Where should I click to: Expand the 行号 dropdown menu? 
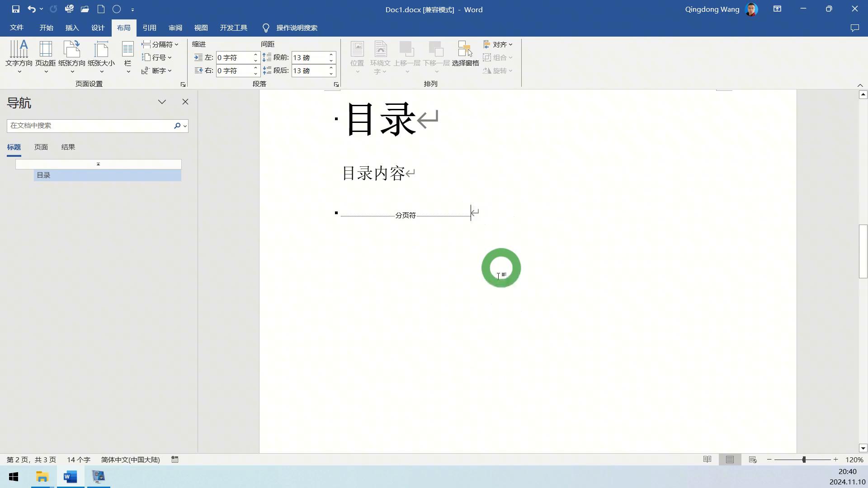pyautogui.click(x=157, y=57)
